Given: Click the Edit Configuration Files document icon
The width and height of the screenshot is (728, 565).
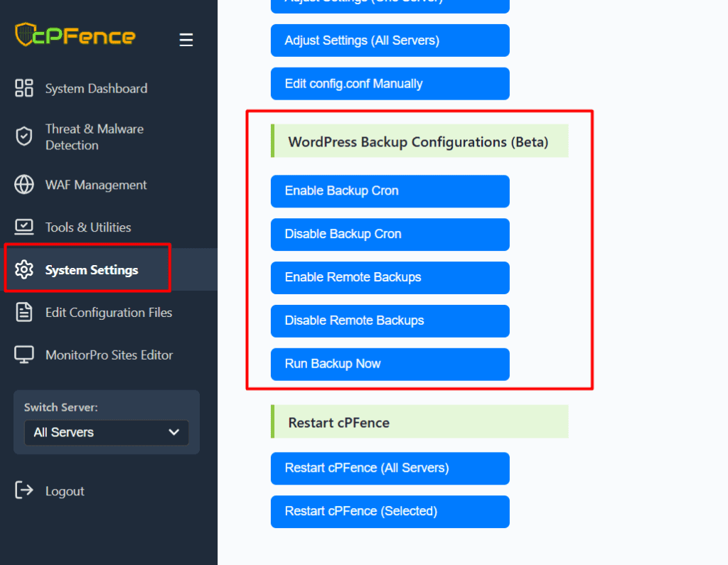Looking at the screenshot, I should point(24,313).
